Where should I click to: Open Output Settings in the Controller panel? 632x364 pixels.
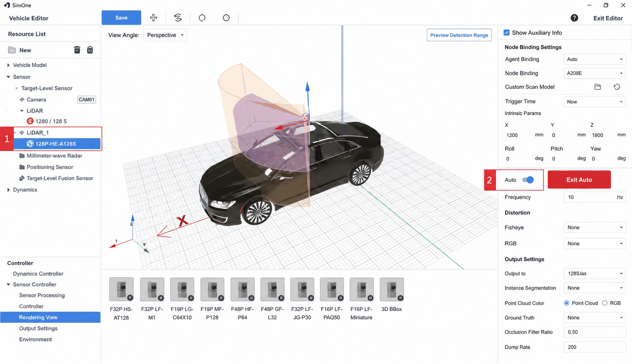[38, 328]
